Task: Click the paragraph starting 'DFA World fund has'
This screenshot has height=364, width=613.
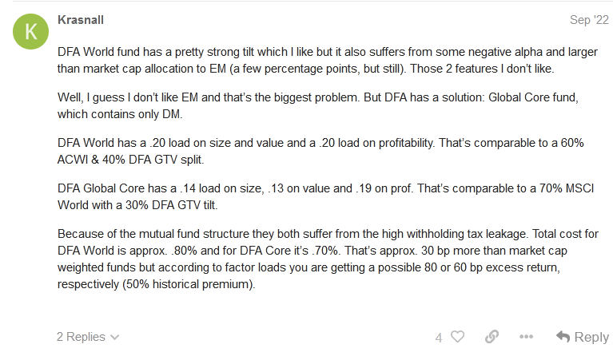Action: click(x=327, y=60)
